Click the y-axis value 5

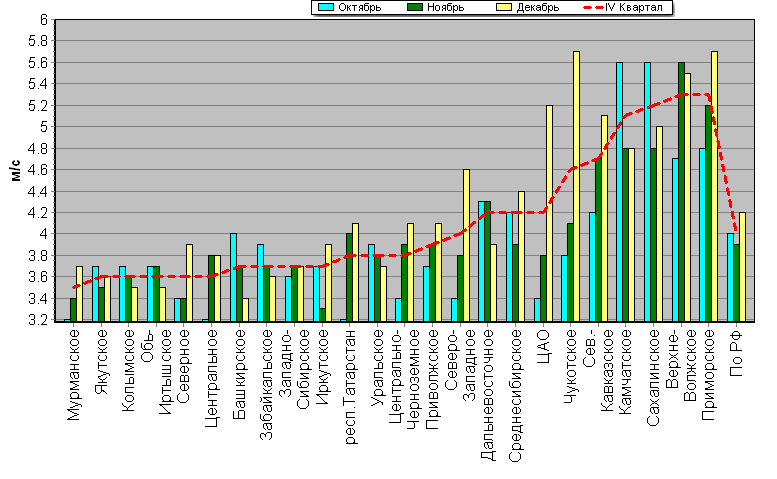point(44,127)
